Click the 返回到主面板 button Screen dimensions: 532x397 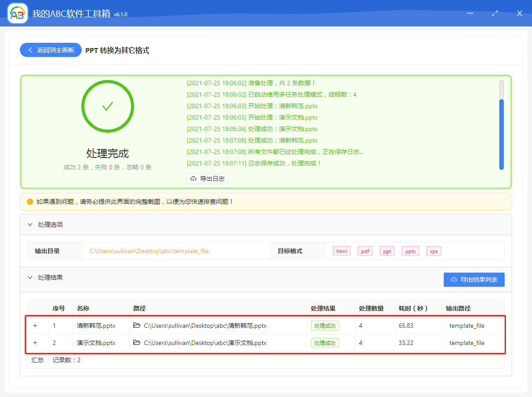50,50
